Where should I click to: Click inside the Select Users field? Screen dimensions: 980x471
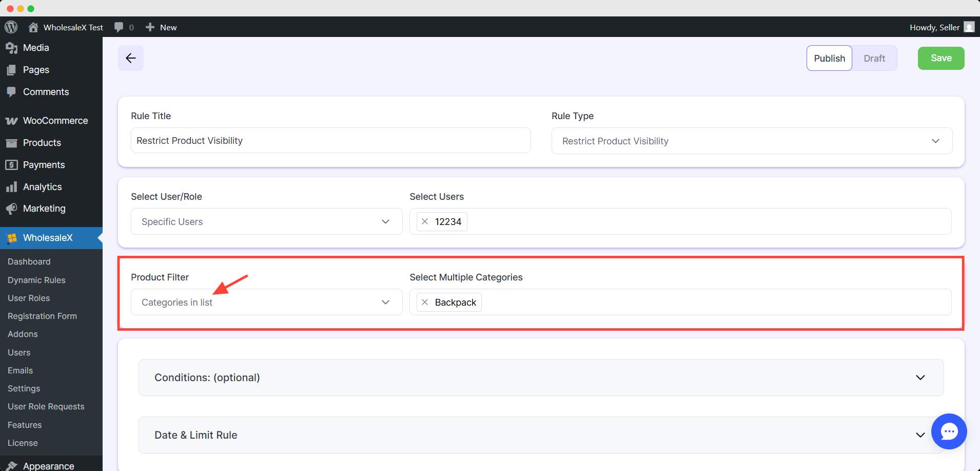click(x=680, y=221)
